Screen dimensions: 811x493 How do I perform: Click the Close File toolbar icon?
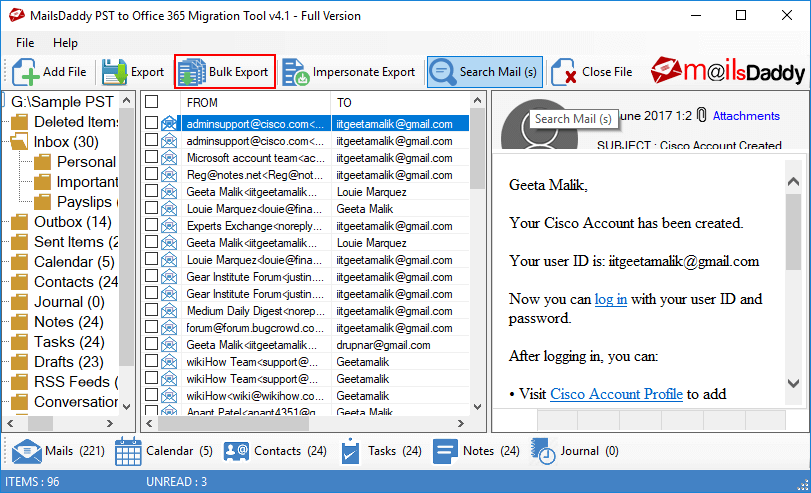563,72
